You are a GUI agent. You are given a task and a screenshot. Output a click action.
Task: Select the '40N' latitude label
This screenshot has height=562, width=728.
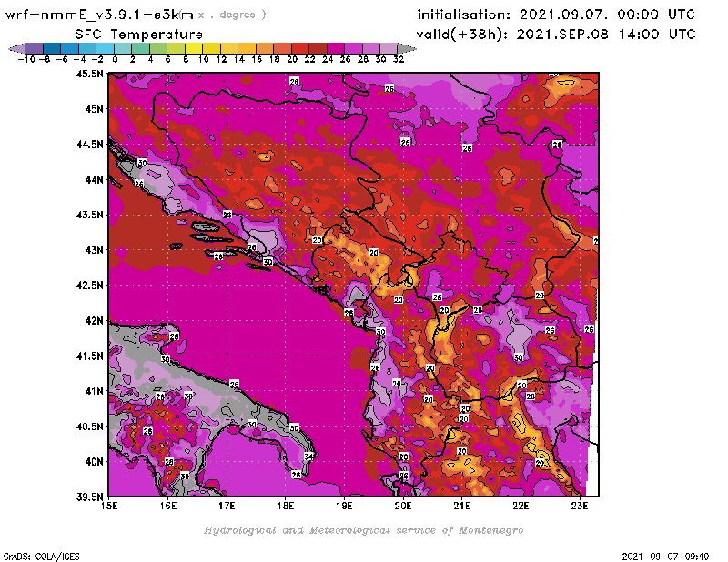(x=95, y=462)
